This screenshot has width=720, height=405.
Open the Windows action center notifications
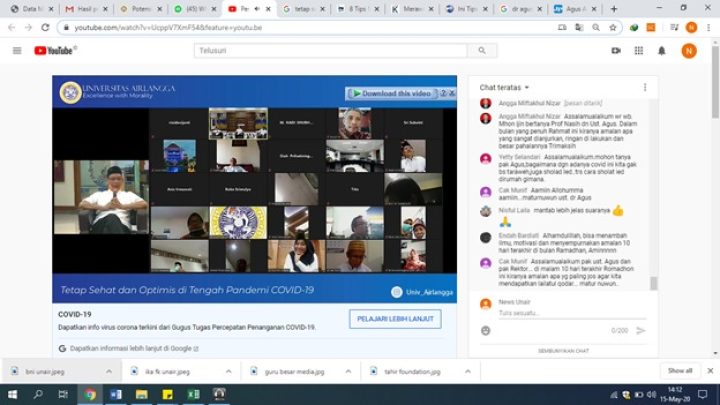703,394
